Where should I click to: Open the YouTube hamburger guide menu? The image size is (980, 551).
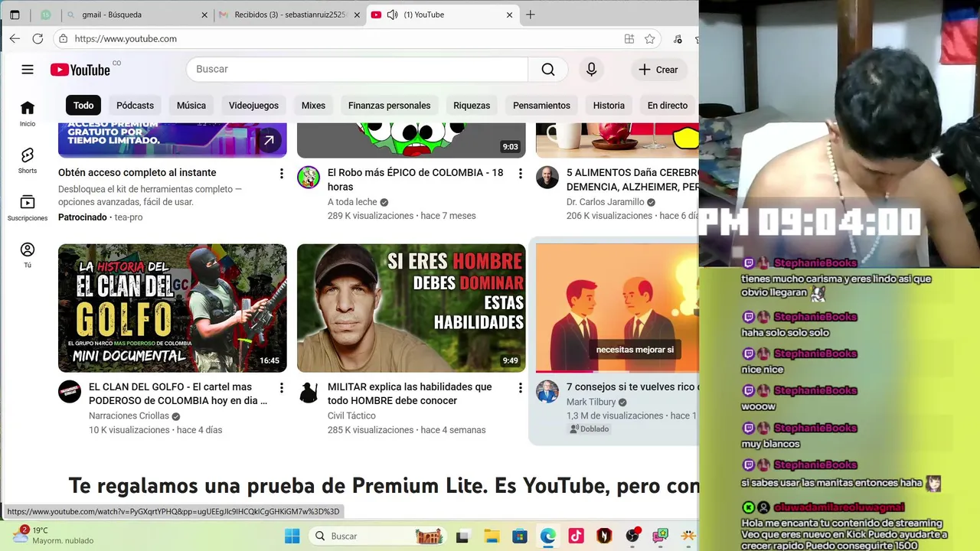(28, 70)
